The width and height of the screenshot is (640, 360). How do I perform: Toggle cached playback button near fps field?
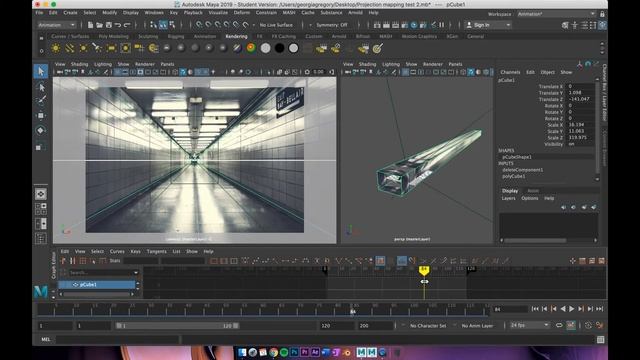(x=571, y=325)
